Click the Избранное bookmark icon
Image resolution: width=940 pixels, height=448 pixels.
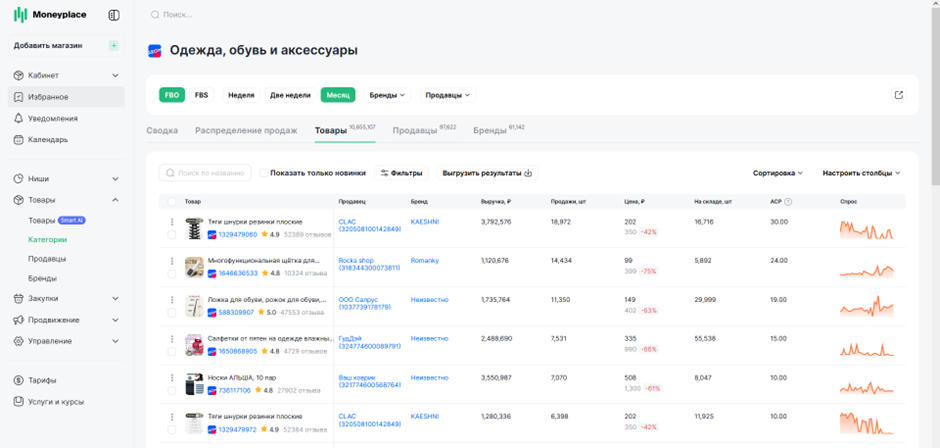pyautogui.click(x=19, y=97)
